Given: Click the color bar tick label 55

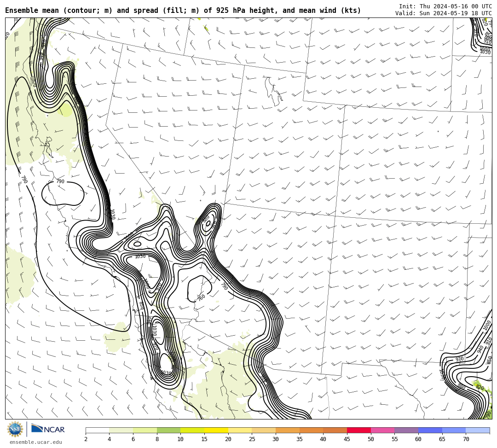Looking at the screenshot, I should point(395,439).
